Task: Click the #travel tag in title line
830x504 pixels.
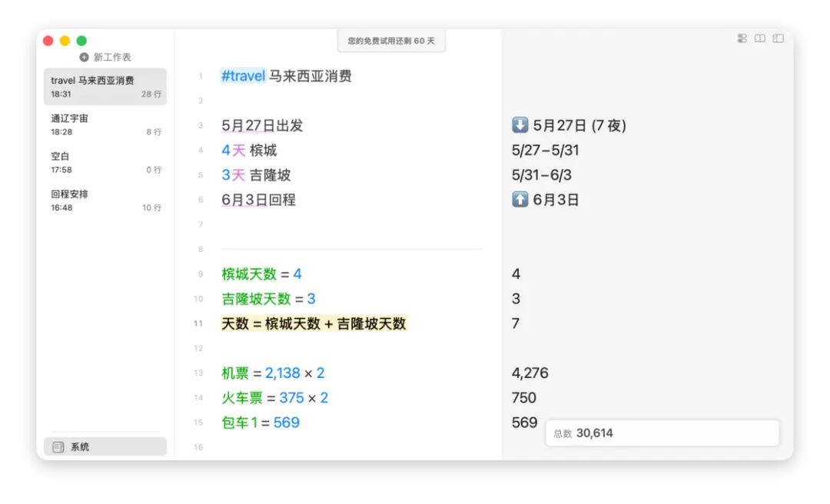Action: pos(243,76)
